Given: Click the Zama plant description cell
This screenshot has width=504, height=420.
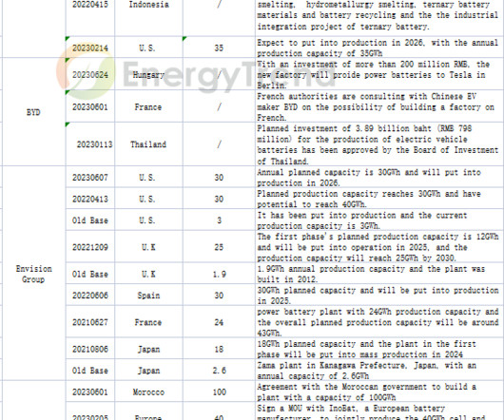Looking at the screenshot, I should click(x=379, y=371).
